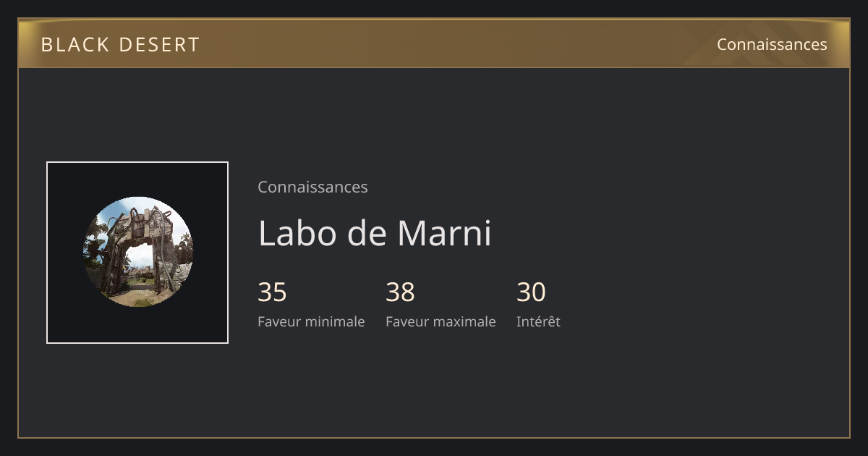The height and width of the screenshot is (456, 868).
Task: Click the word Labo in the title
Action: (x=297, y=233)
